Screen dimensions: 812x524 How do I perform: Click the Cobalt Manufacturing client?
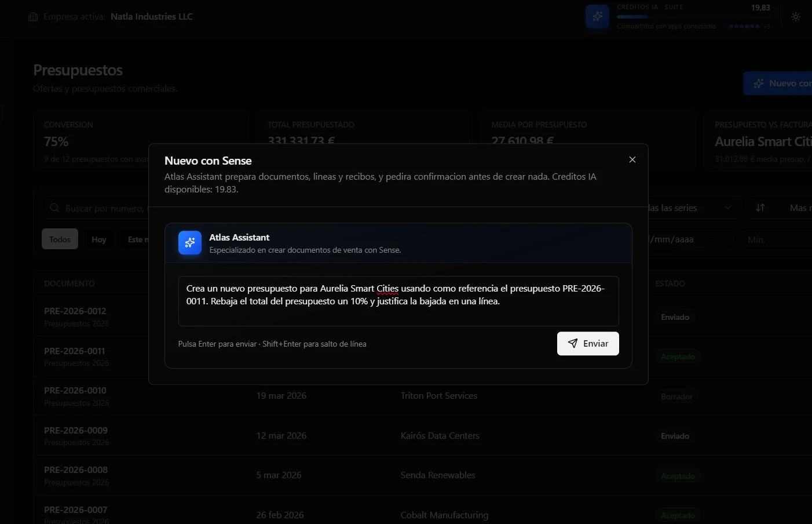[444, 515]
